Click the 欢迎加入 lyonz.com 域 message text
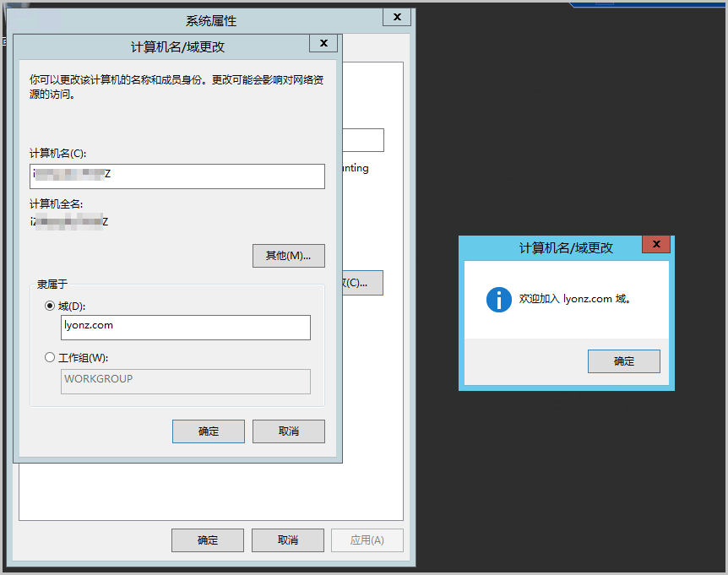The width and height of the screenshot is (728, 575). tap(575, 299)
